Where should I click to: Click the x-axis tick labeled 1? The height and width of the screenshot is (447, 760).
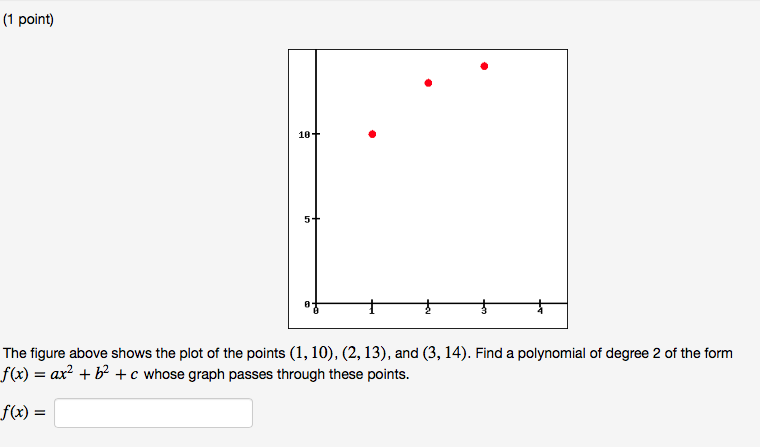click(372, 311)
